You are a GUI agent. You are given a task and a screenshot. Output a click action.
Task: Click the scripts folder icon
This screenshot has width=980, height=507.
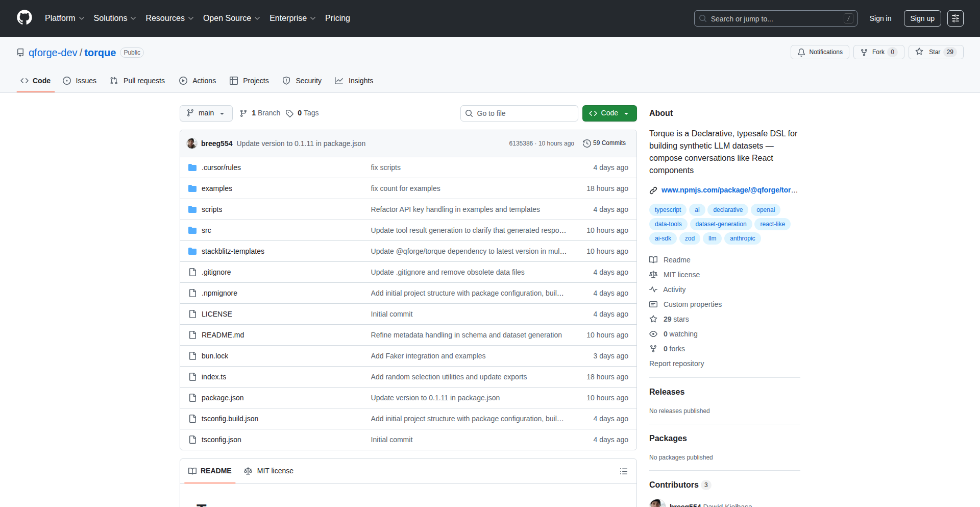click(192, 209)
